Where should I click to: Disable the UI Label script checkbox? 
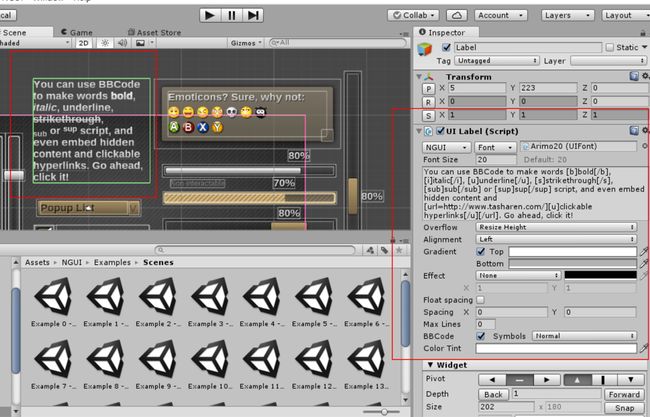tap(440, 131)
